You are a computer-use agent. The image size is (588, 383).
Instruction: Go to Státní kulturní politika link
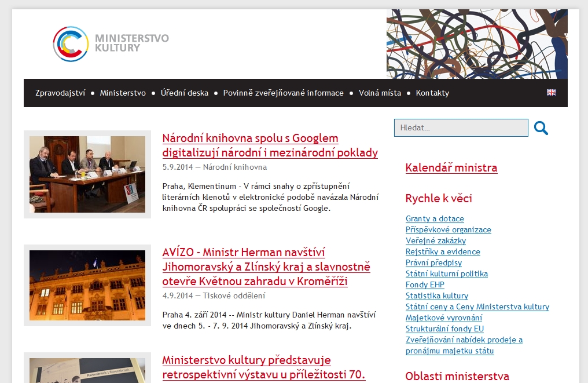[446, 273]
